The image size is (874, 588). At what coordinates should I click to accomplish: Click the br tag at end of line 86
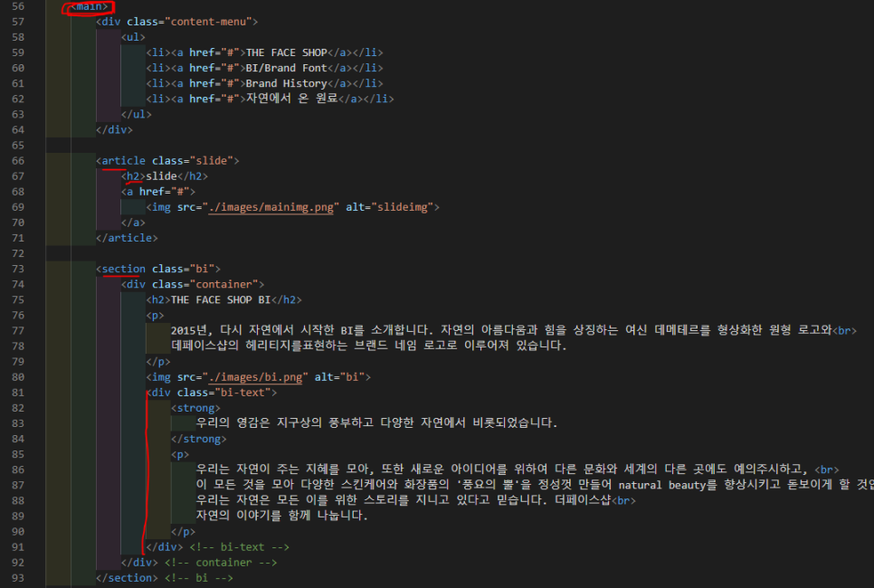(827, 469)
